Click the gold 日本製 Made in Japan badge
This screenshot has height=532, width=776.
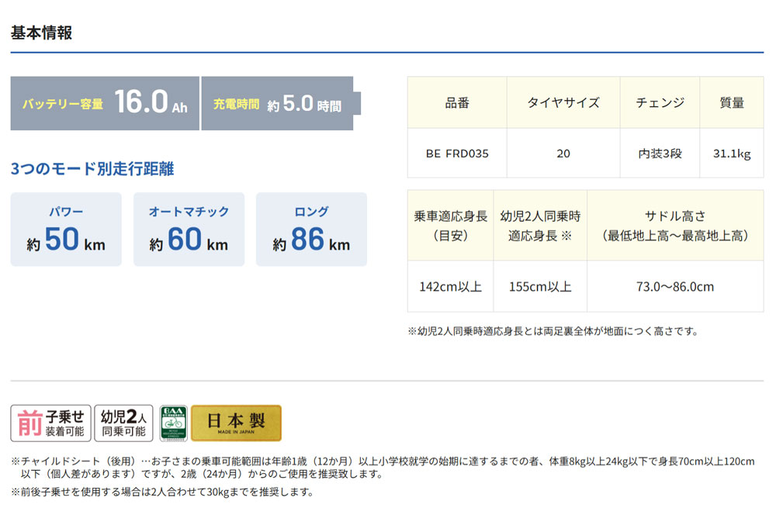(236, 423)
